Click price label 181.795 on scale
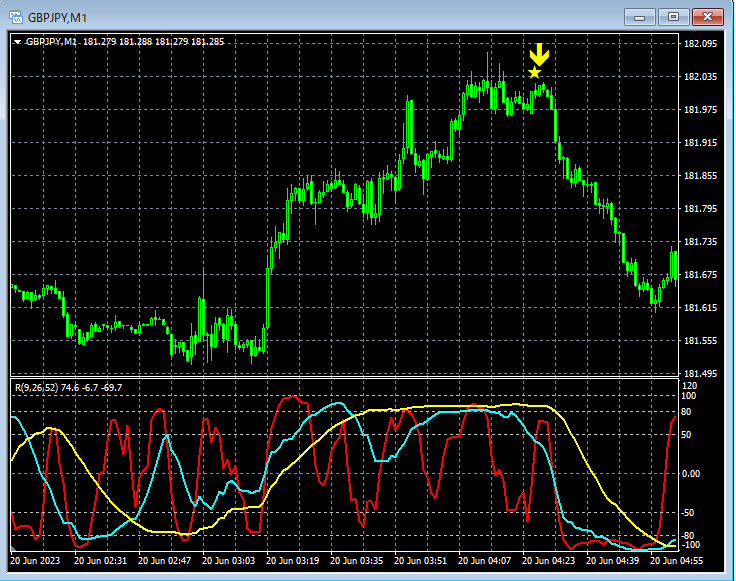This screenshot has height=581, width=736. point(701,208)
